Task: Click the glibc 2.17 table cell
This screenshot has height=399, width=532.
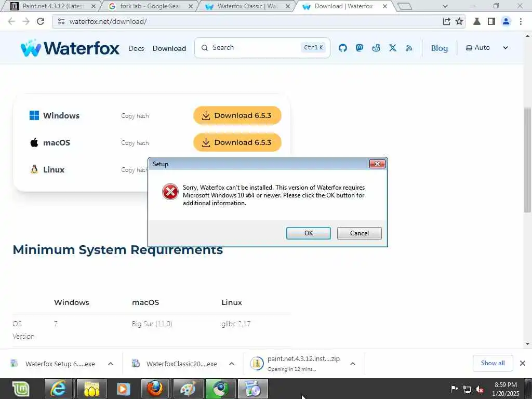Action: pos(236,324)
